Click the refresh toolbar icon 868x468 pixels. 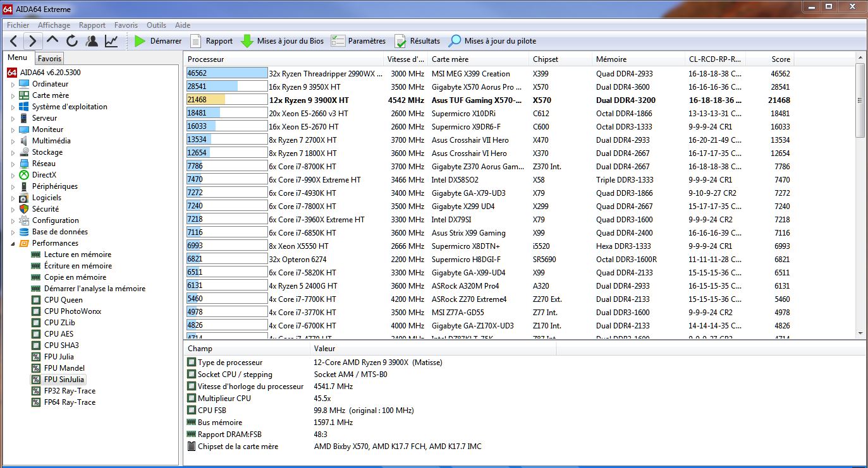72,41
